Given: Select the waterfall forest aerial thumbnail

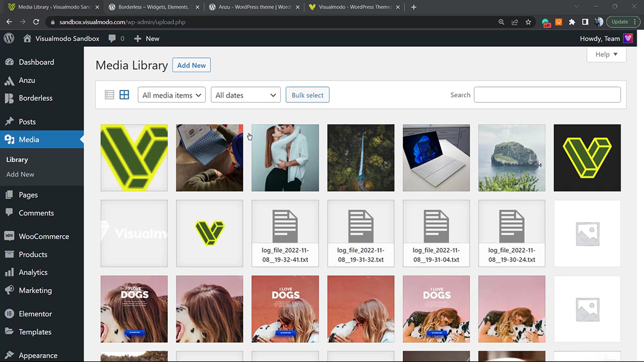Looking at the screenshot, I should point(361,158).
